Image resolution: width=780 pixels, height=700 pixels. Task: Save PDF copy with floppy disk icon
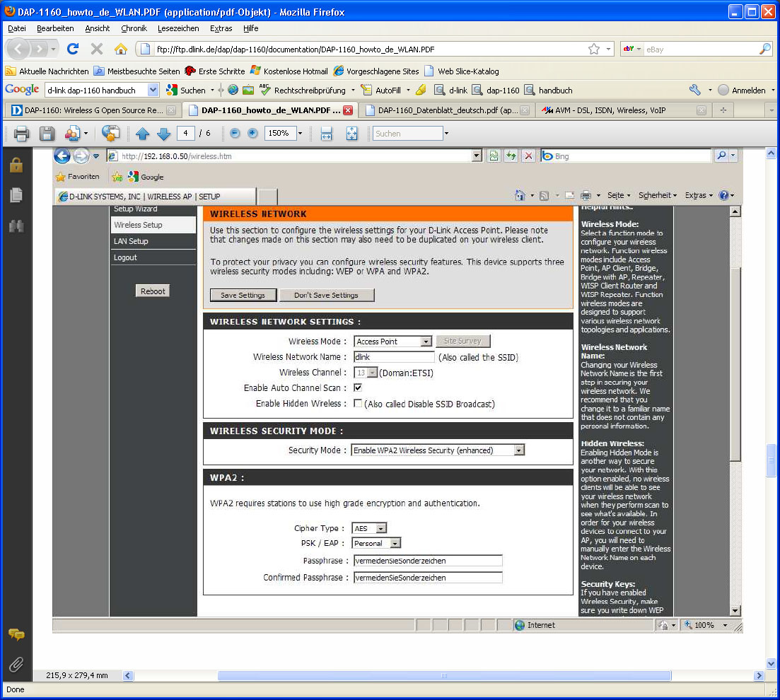47,134
